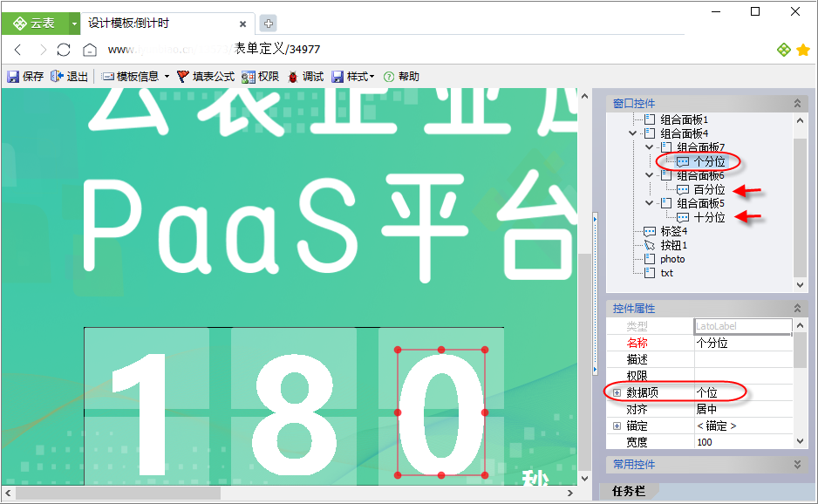Select the photo node in tree
This screenshot has width=818, height=504.
[x=672, y=259]
